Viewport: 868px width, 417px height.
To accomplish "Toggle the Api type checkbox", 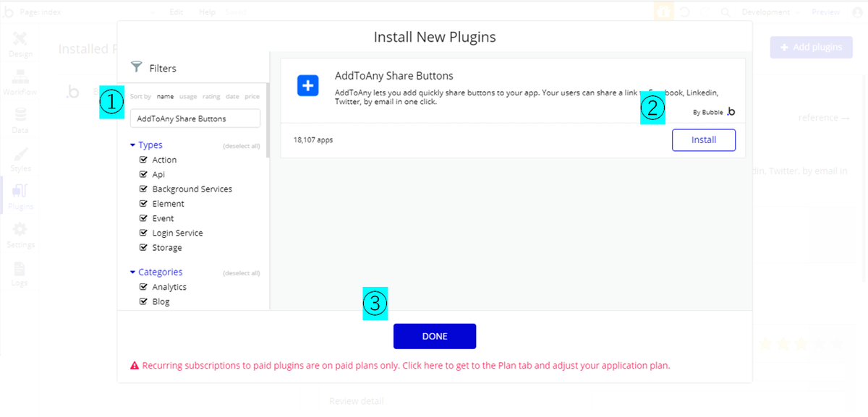I will coord(143,174).
